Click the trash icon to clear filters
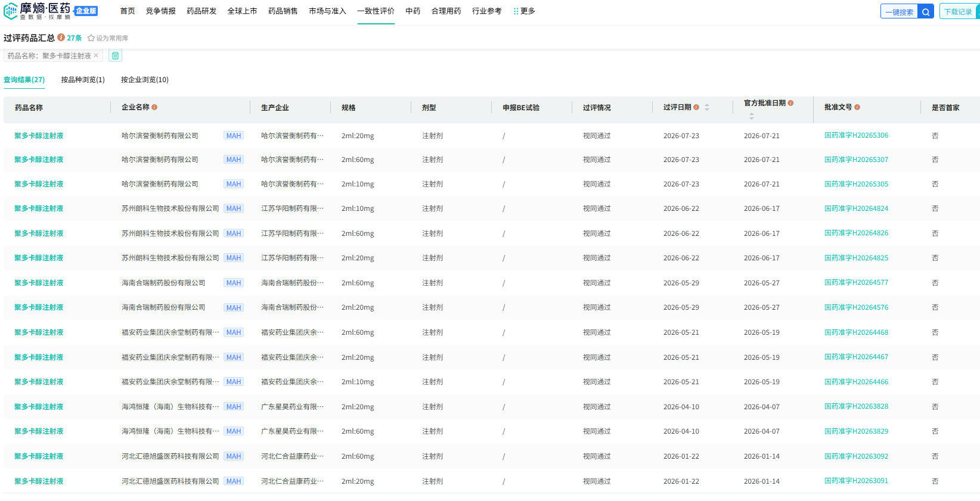 click(115, 55)
